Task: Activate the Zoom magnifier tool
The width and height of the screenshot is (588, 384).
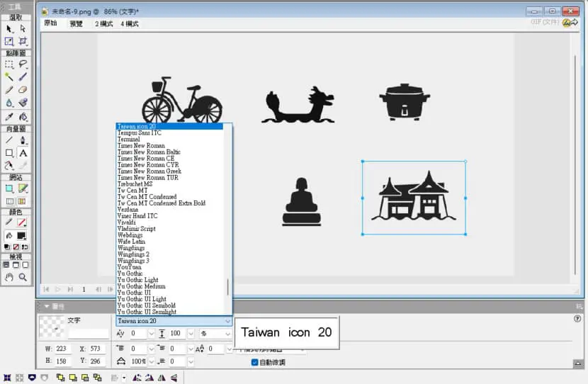Action: pos(23,277)
